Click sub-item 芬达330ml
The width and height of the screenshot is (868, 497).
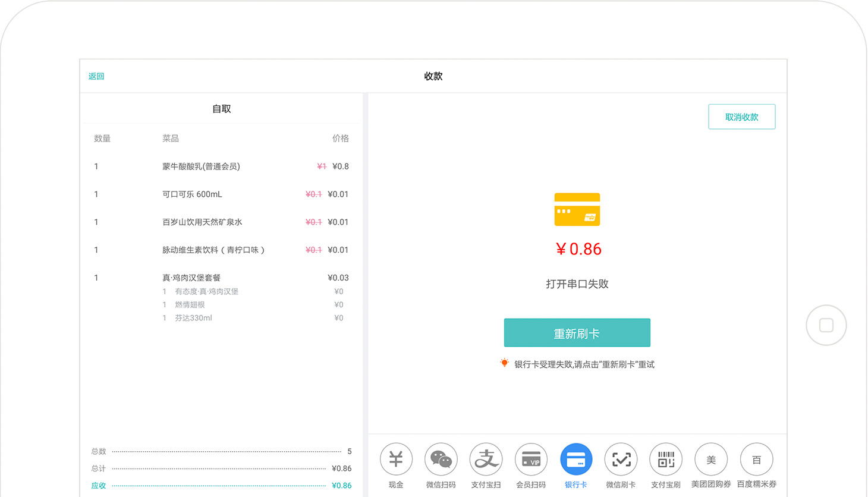[x=193, y=318]
